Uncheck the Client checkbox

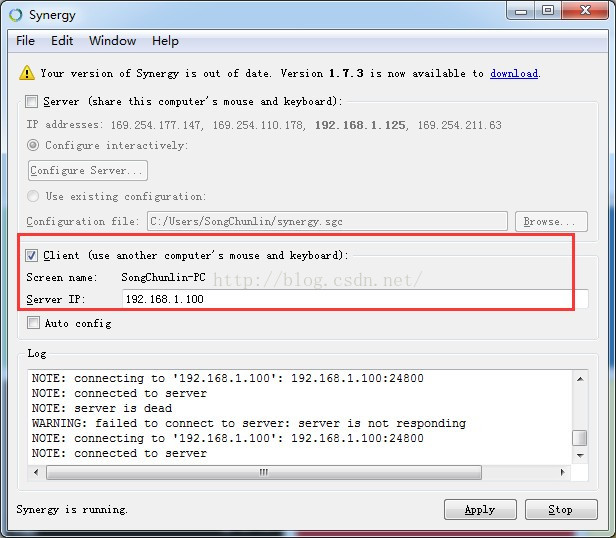click(x=31, y=255)
